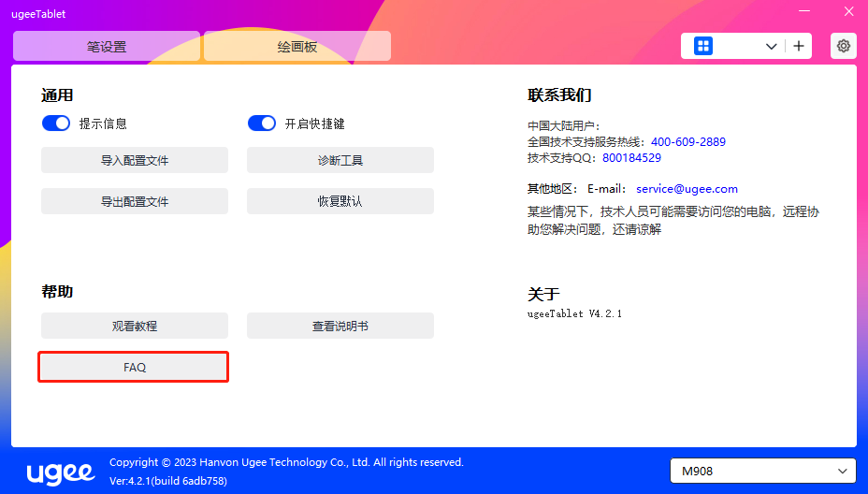Switch to the 笔设置 tab
This screenshot has width=868, height=494.
[x=107, y=46]
